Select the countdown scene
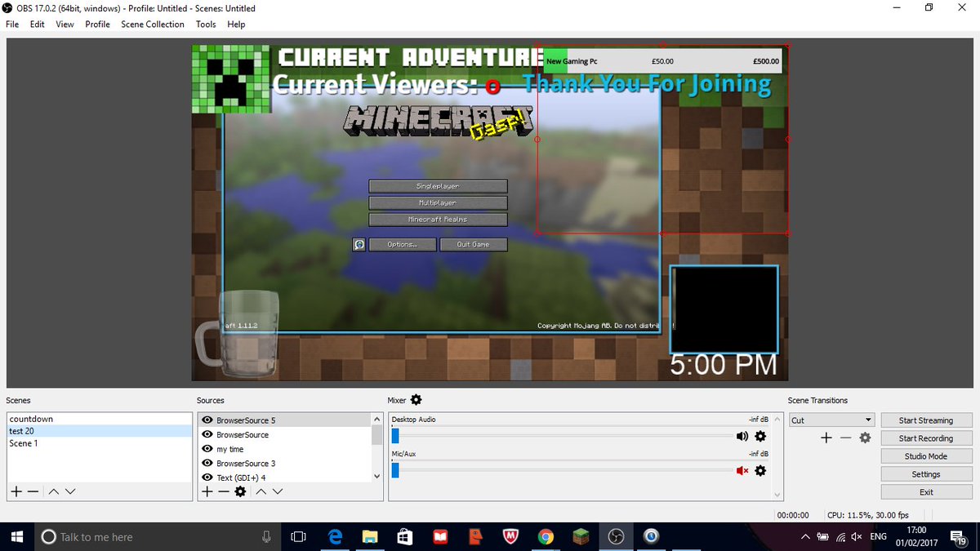980x551 pixels. [98, 419]
